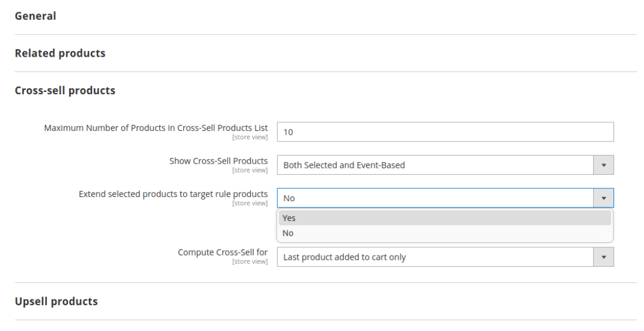Image resolution: width=644 pixels, height=331 pixels.
Task: Click the Compute Cross-Sell for label
Action: click(222, 253)
